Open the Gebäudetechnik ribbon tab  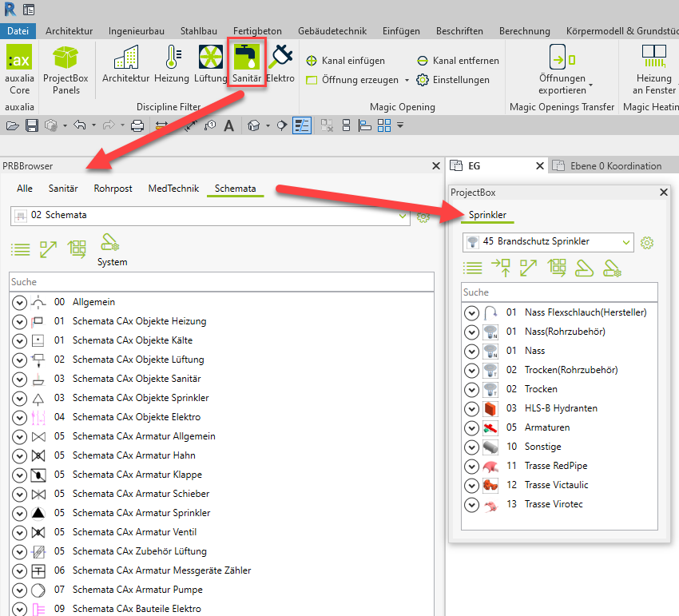pyautogui.click(x=332, y=31)
